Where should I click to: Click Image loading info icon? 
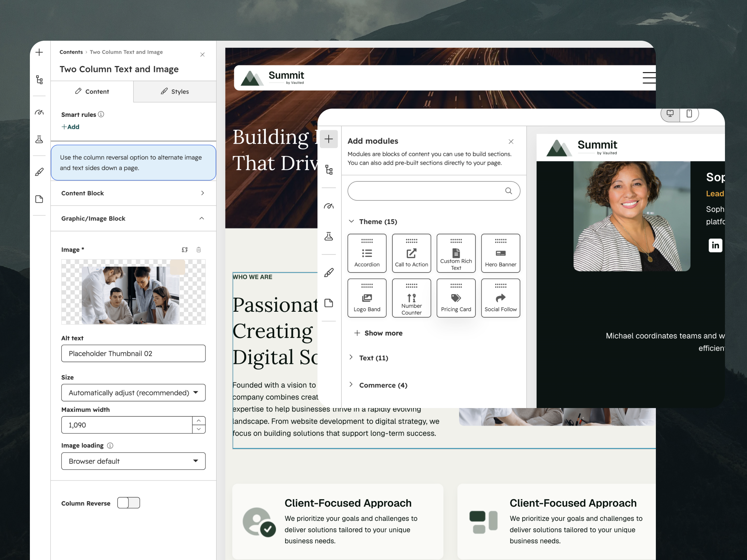tap(110, 445)
